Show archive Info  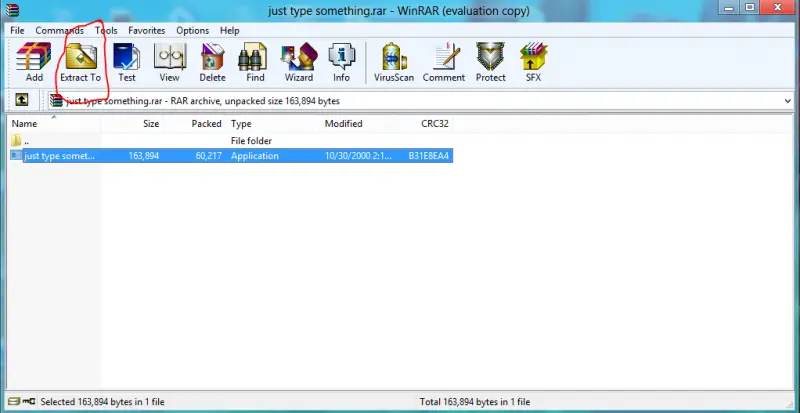[x=341, y=62]
